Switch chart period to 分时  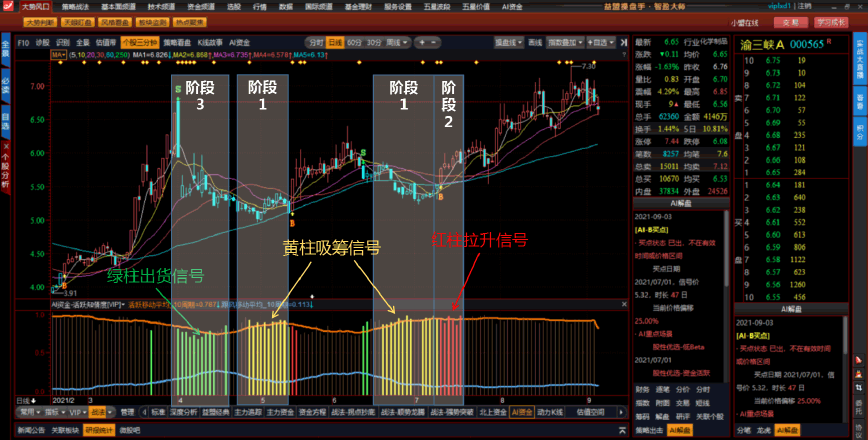coord(316,43)
